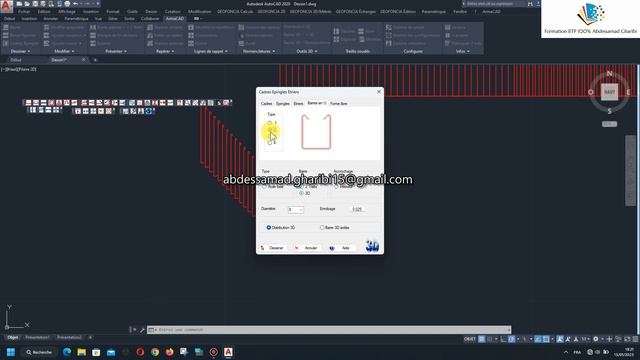Click the Save icon in quick access toolbar
This screenshot has height=360, width=640.
pos(35,4)
